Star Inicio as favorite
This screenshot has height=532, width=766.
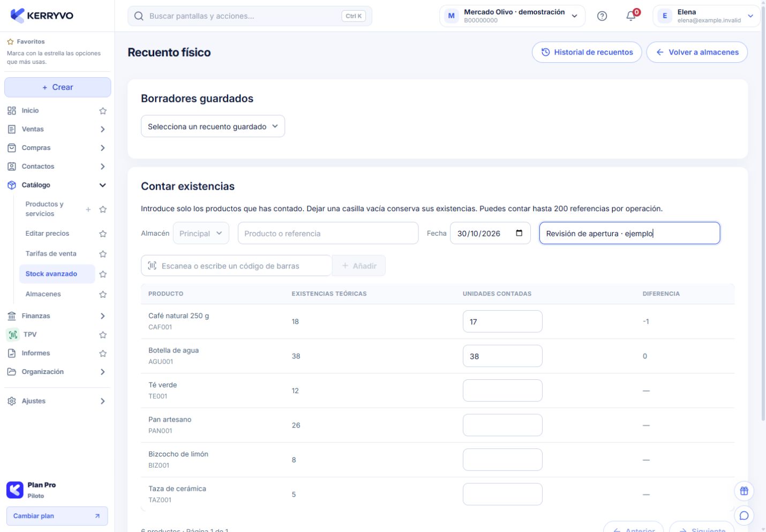click(103, 111)
